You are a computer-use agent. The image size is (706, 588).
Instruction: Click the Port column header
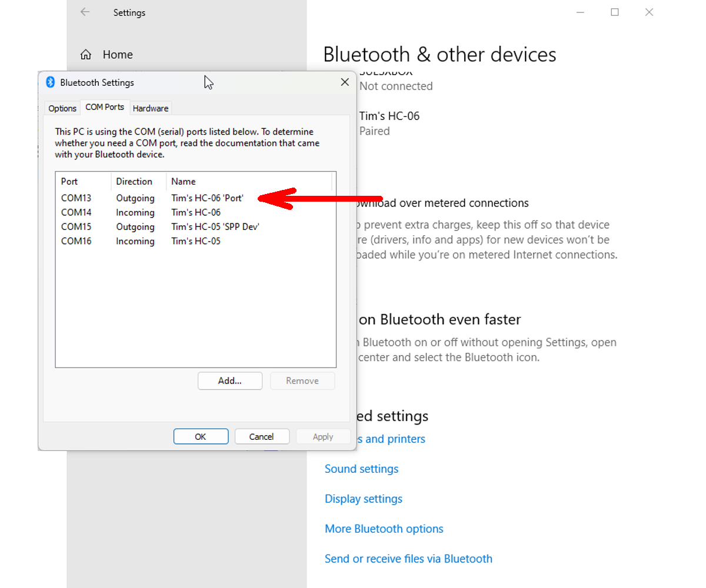point(69,181)
